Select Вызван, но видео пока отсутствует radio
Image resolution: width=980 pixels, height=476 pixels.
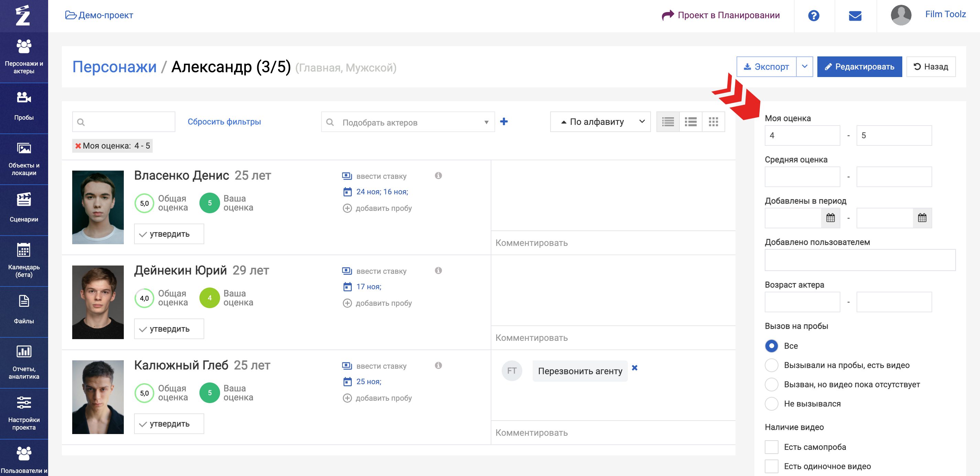pyautogui.click(x=771, y=385)
